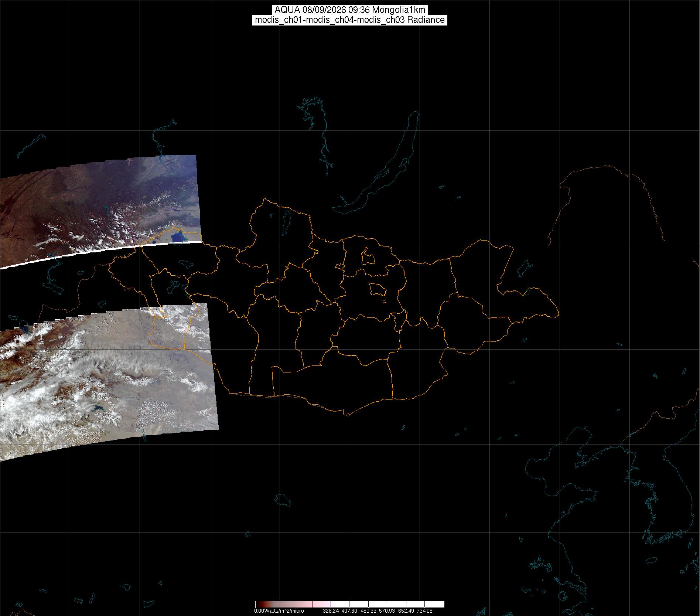This screenshot has height=616, width=700.
Task: Click the small dark lake in the lower swath clouds
Action: click(x=98, y=408)
